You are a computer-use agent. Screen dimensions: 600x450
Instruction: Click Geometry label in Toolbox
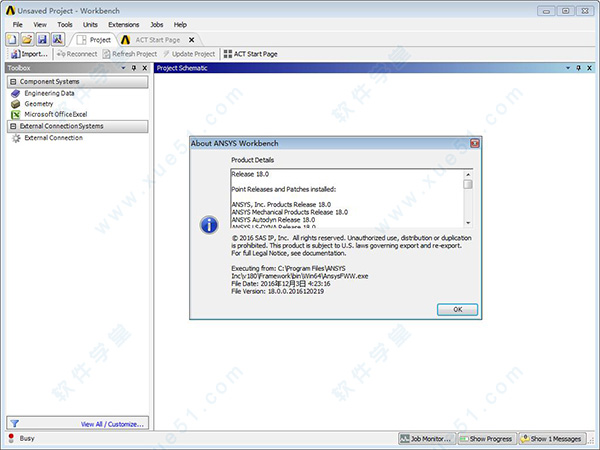39,104
